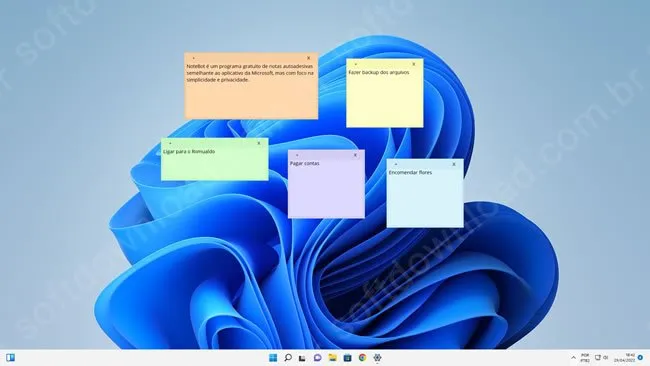Image resolution: width=650 pixels, height=366 pixels.
Task: Launch Microsoft Store from the taskbar
Action: [347, 358]
